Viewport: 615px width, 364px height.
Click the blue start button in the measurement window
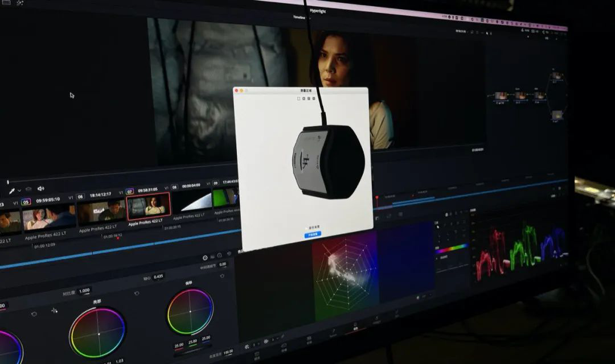pyautogui.click(x=313, y=234)
